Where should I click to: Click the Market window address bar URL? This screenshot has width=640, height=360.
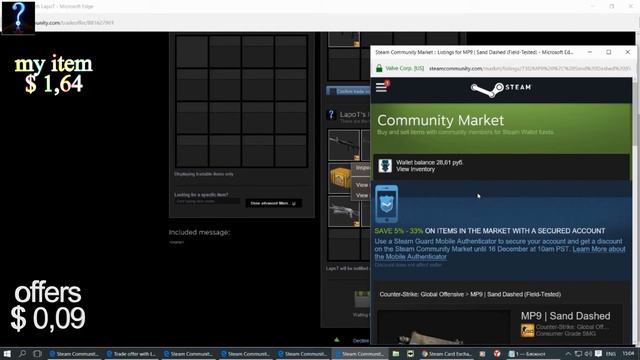pos(529,68)
